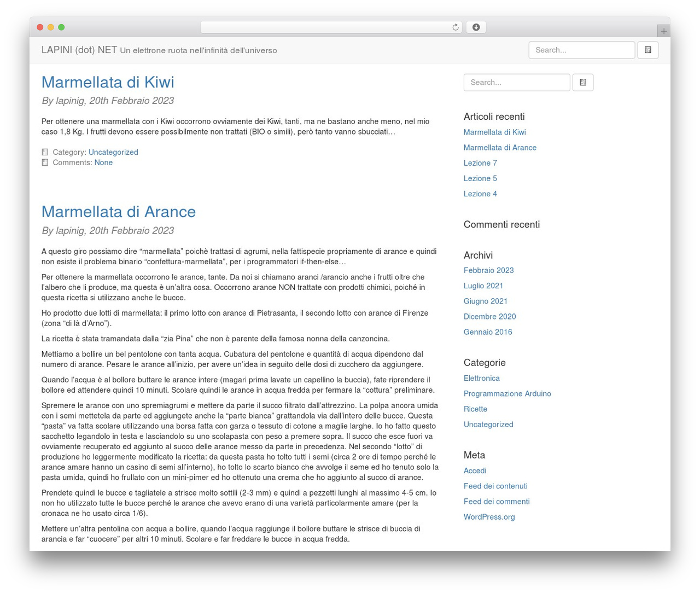Click the Accedi login link
Image resolution: width=700 pixels, height=593 pixels.
tap(475, 470)
